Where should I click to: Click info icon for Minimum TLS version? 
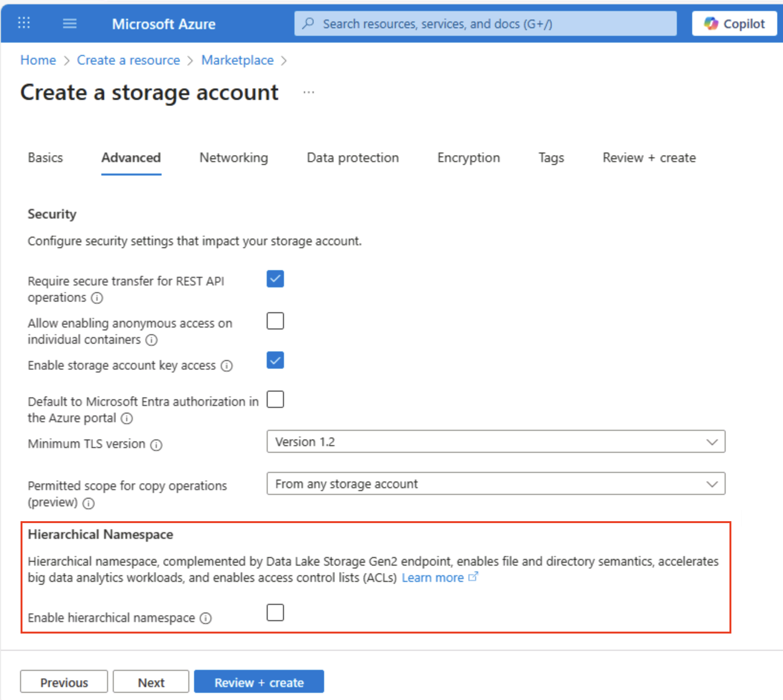(x=156, y=445)
